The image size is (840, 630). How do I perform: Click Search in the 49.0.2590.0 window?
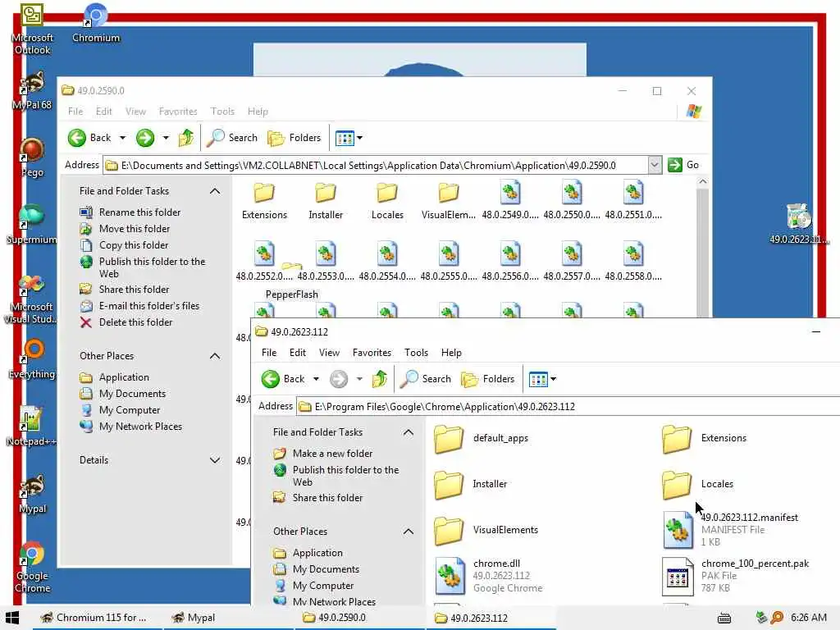232,138
